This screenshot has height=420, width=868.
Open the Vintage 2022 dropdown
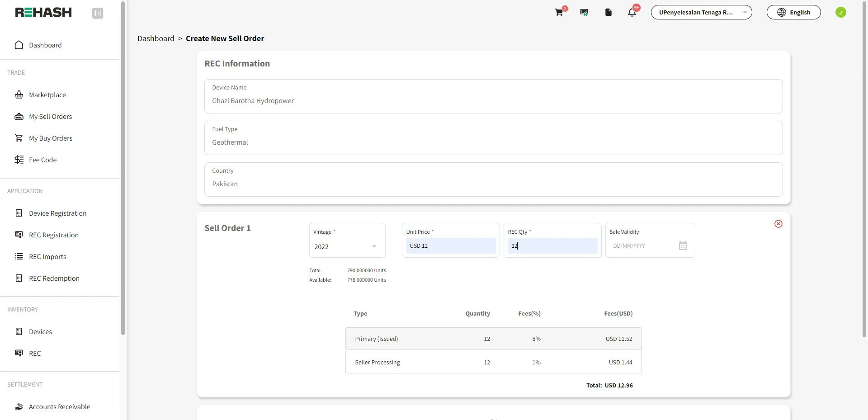click(347, 246)
